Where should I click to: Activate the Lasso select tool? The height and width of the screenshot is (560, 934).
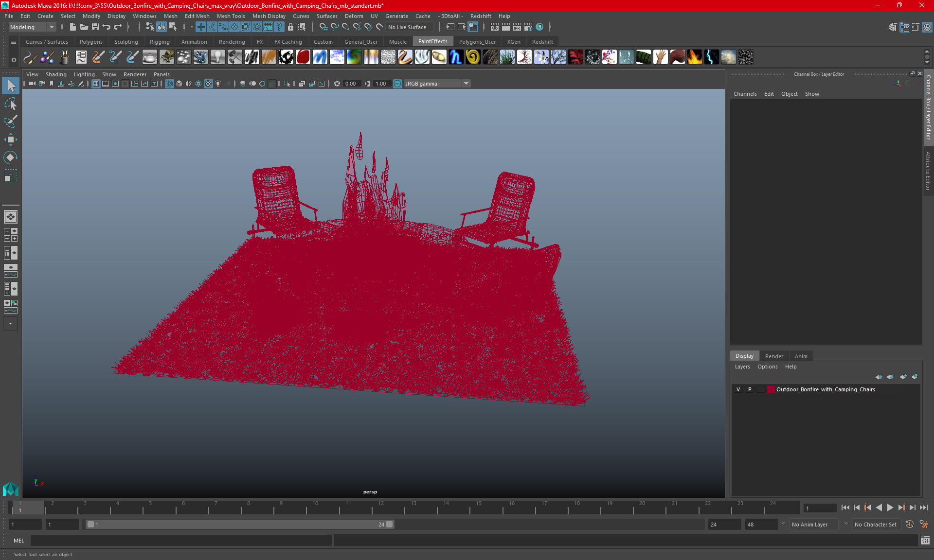(x=10, y=104)
